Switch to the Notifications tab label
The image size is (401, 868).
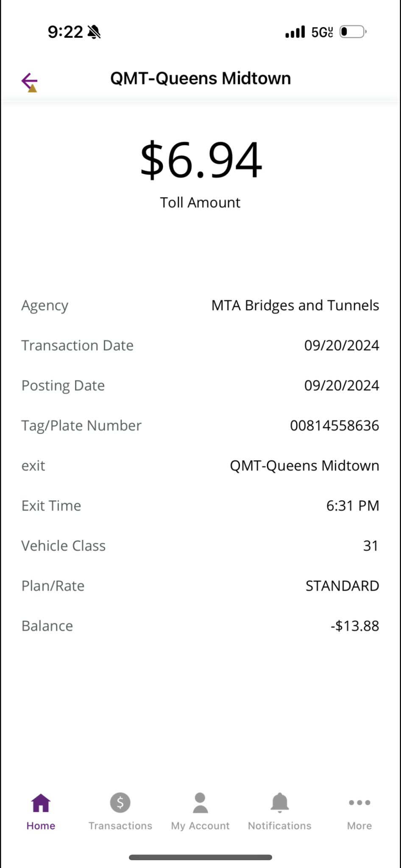280,826
